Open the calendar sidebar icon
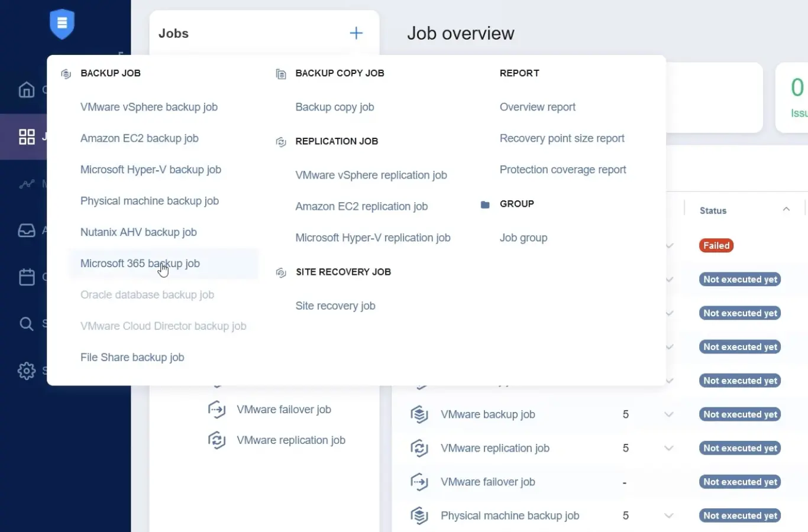 (x=27, y=277)
